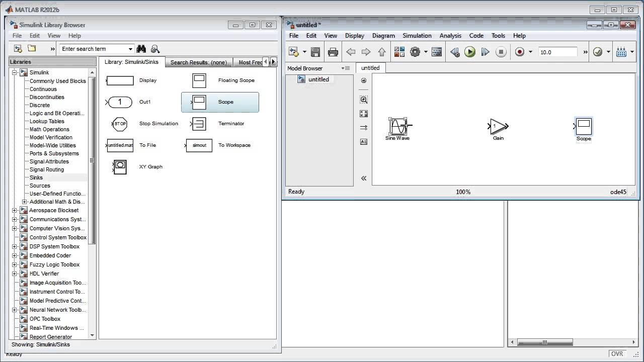The image size is (644, 362).
Task: Select the XY Graph block in the library
Action: 120,167
